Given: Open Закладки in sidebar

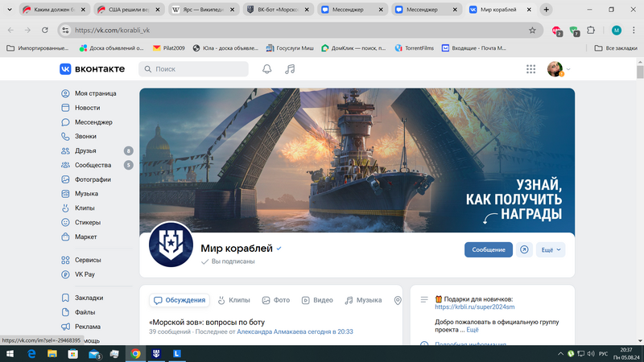Looking at the screenshot, I should click(x=89, y=298).
